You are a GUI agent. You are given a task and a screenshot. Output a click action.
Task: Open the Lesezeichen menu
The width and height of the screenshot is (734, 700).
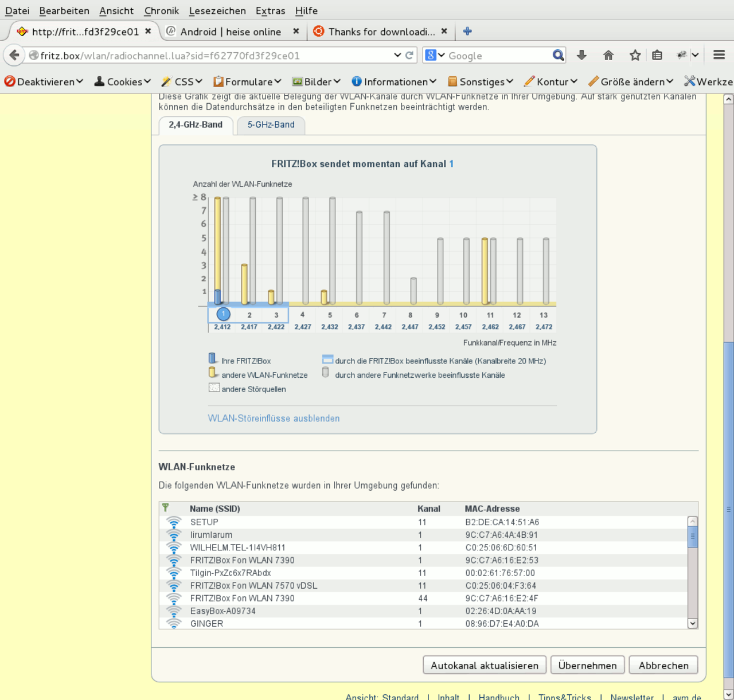tap(217, 10)
